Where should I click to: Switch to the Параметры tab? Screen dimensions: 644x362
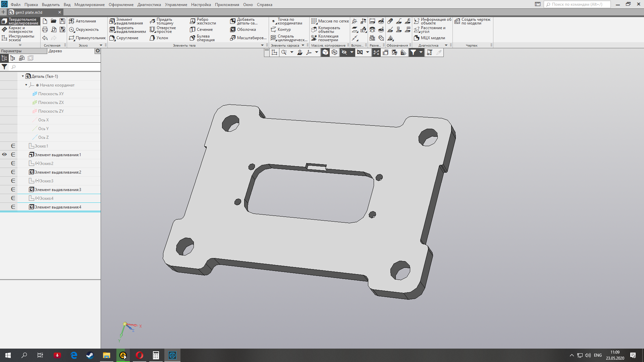11,51
